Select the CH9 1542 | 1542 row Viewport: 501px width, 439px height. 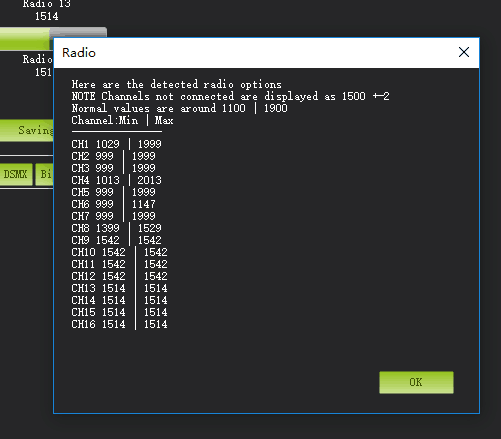click(x=116, y=240)
